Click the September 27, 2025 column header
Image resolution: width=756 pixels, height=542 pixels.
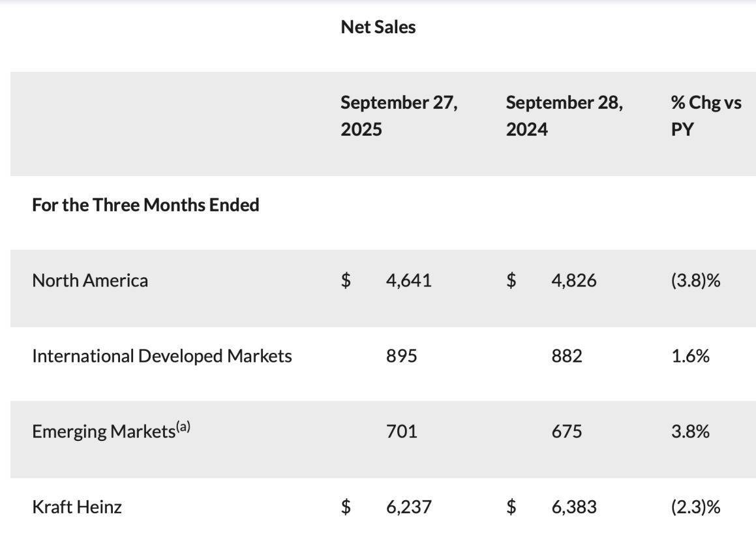tap(399, 115)
